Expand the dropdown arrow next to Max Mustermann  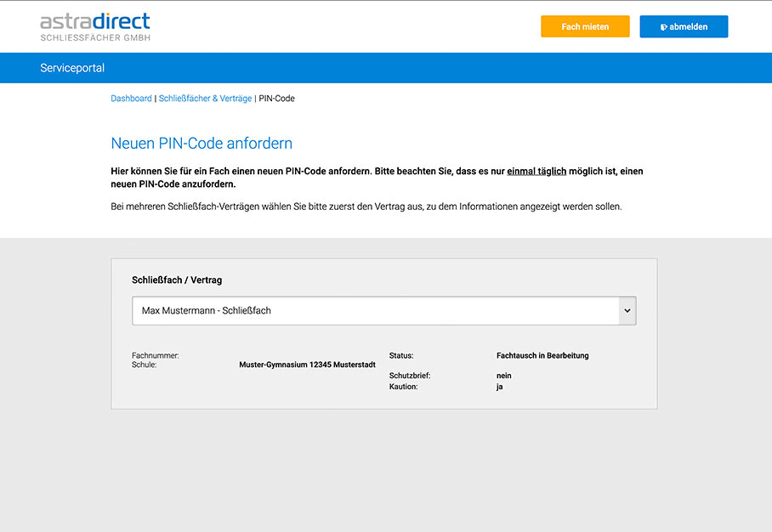626,310
